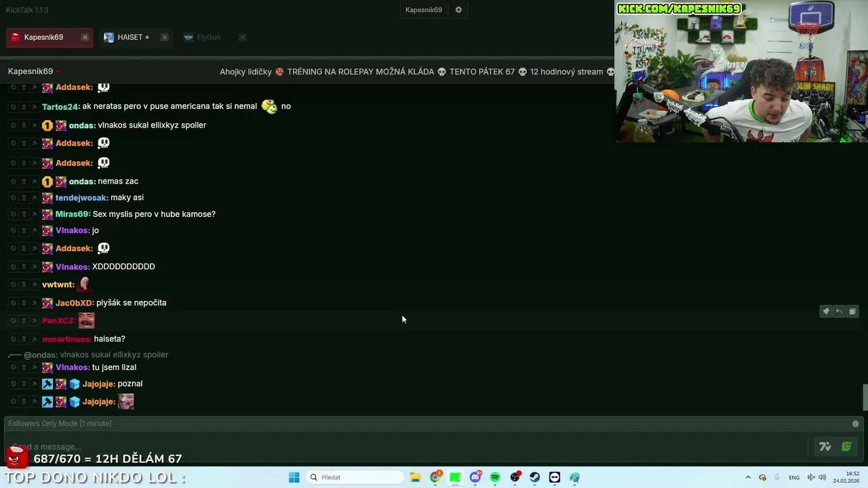This screenshot has height=488, width=868.
Task: Open user card for Tartos24
Action: pyautogui.click(x=60, y=106)
